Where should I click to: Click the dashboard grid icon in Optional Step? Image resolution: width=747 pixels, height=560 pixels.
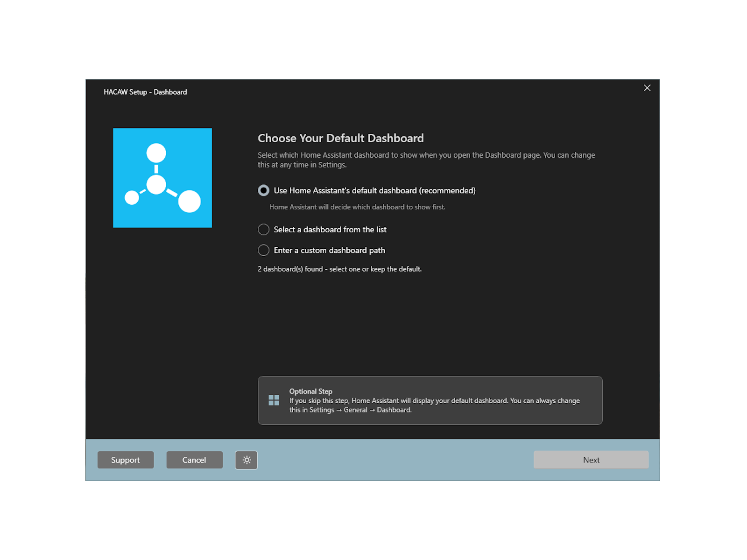coord(274,400)
